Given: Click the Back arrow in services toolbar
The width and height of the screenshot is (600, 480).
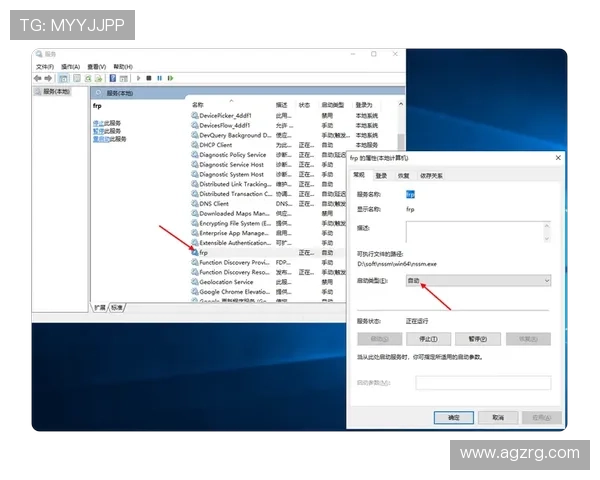Looking at the screenshot, I should [37, 78].
